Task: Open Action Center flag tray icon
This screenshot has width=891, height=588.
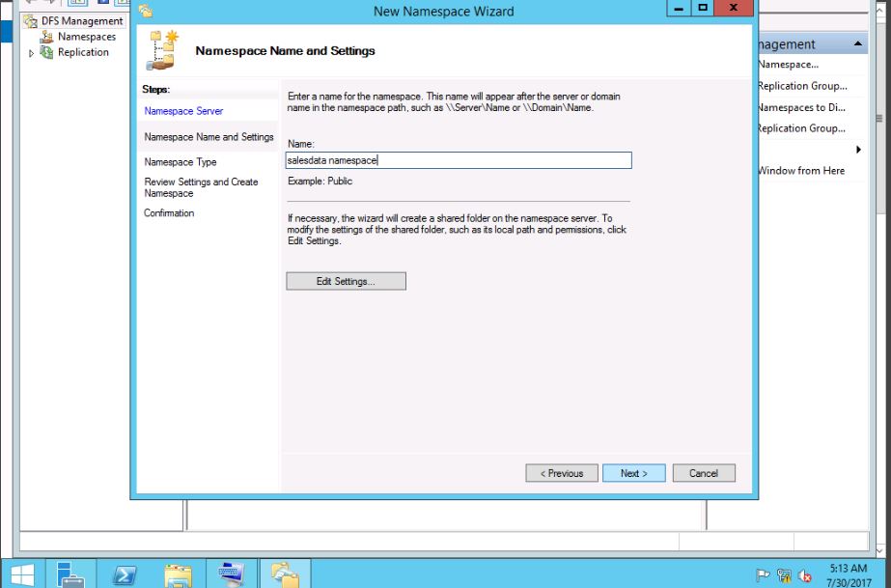Action: (x=763, y=574)
